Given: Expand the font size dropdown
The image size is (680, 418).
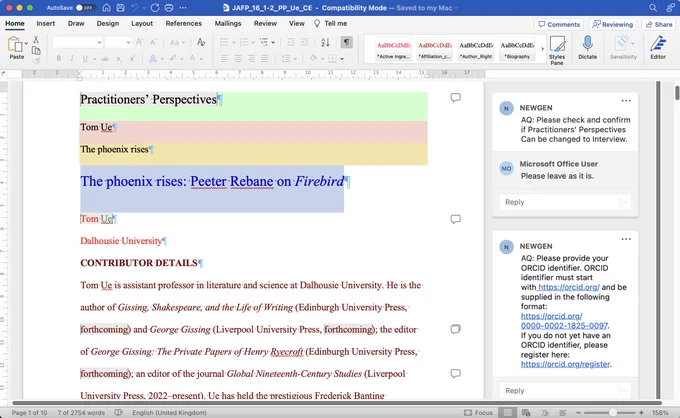Looking at the screenshot, I should 128,42.
